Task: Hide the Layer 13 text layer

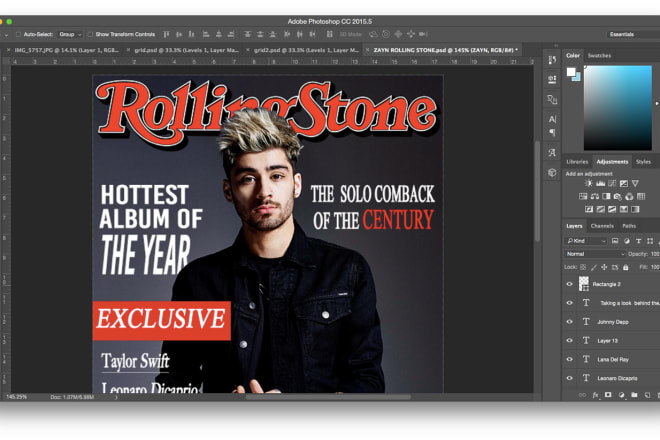Action: click(570, 341)
